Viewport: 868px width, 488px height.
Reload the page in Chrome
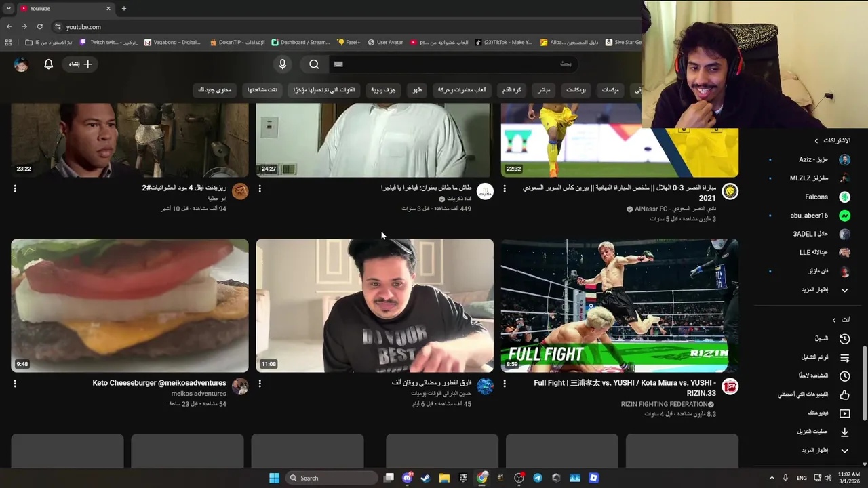[x=39, y=26]
